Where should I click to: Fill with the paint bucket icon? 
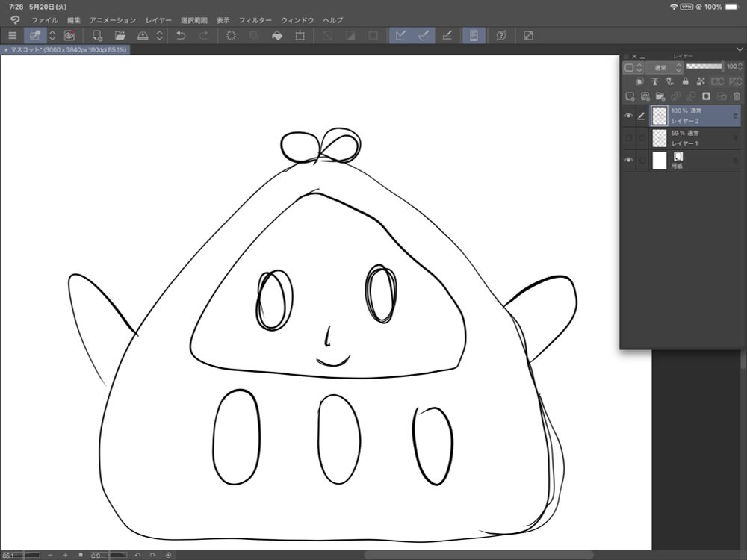click(277, 36)
